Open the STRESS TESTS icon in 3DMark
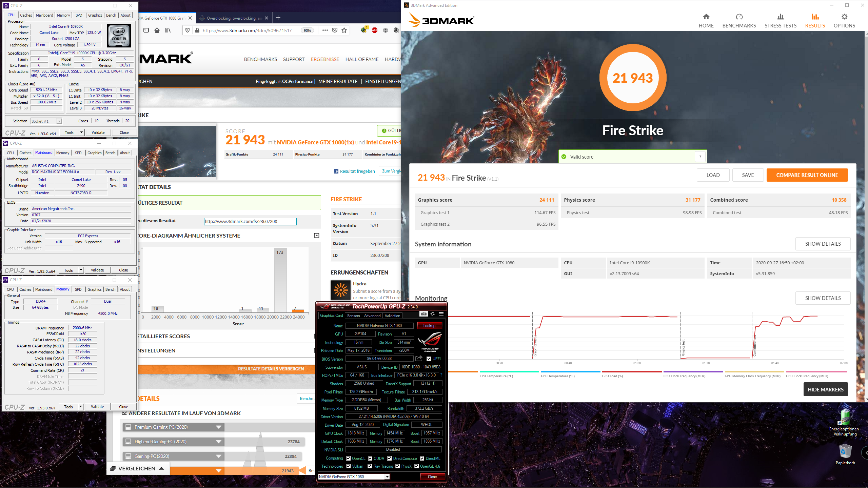The image size is (868, 488). pyautogui.click(x=781, y=17)
